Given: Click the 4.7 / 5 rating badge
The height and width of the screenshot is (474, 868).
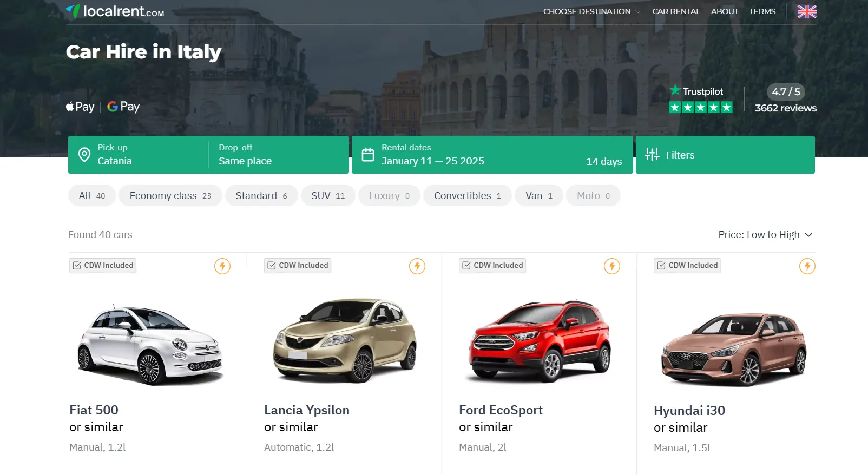Looking at the screenshot, I should [x=786, y=91].
